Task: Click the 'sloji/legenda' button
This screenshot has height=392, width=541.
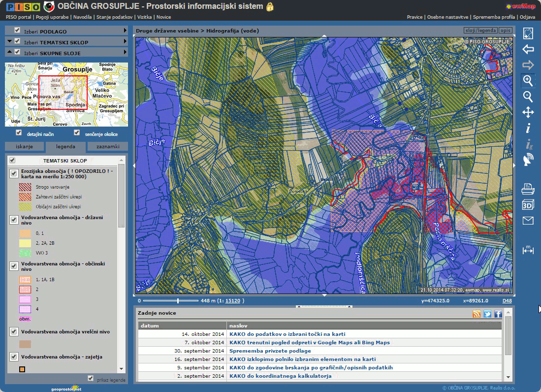Action: tap(480, 31)
